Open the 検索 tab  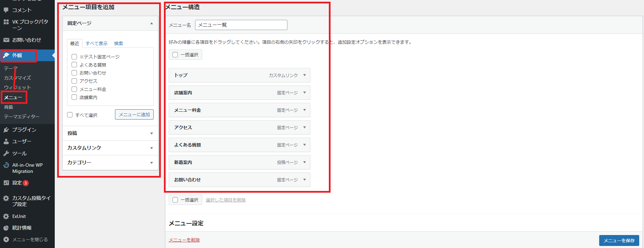click(x=118, y=43)
